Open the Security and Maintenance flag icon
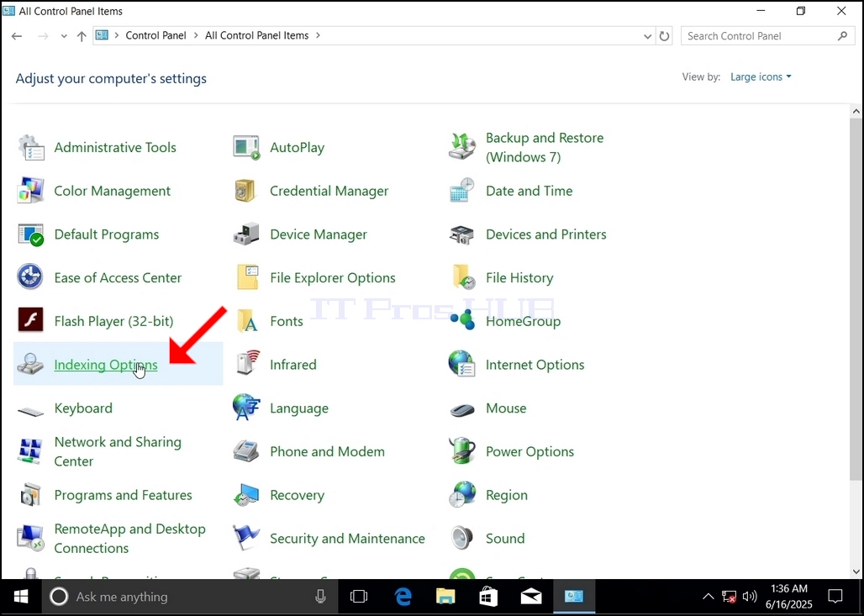Viewport: 864px width, 616px height. coord(245,538)
